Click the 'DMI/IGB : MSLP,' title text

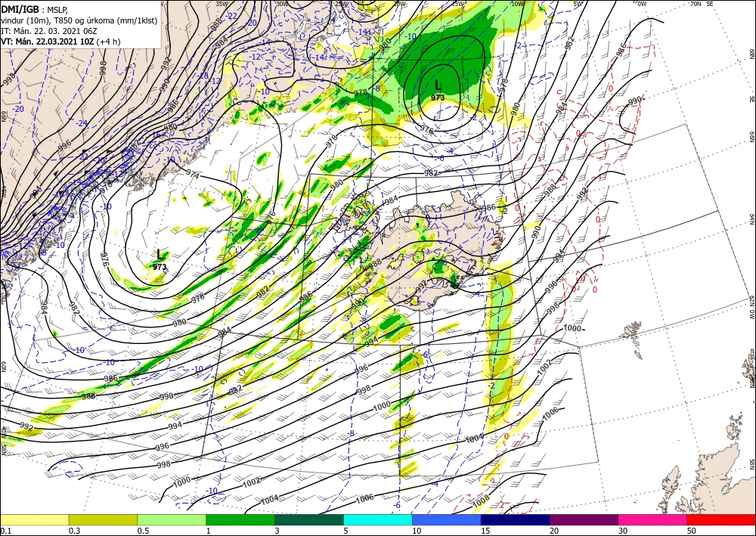35,9
